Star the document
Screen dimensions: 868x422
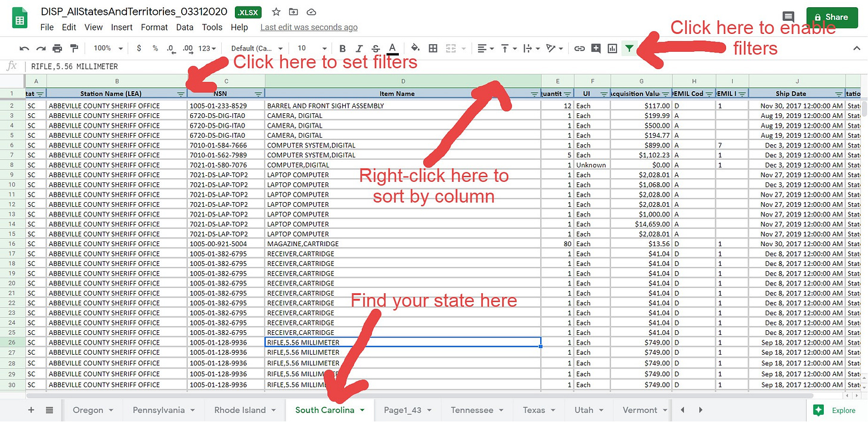click(276, 12)
